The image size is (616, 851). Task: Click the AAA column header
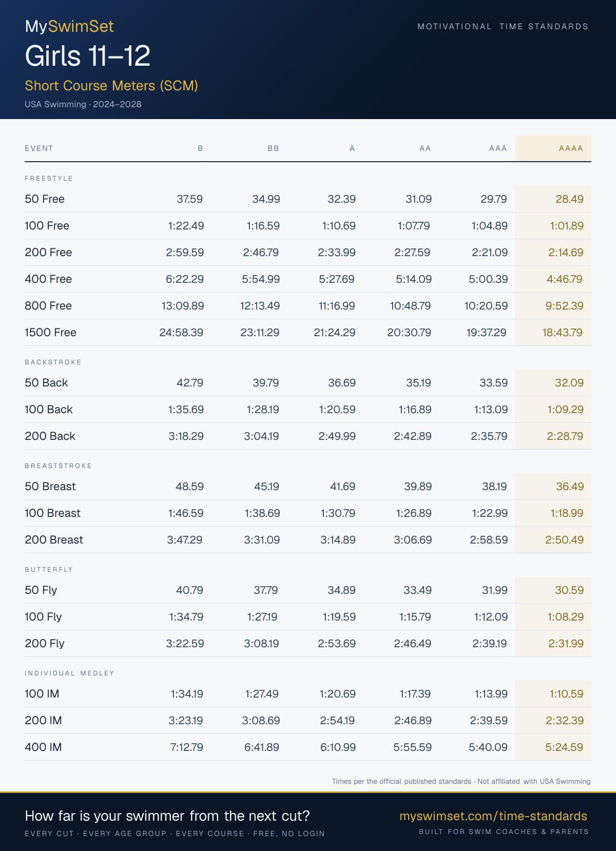pyautogui.click(x=498, y=148)
